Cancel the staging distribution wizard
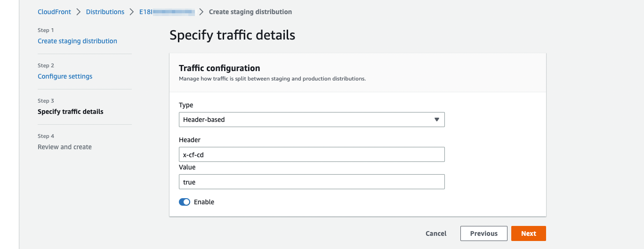Image resolution: width=644 pixels, height=249 pixels. (436, 233)
